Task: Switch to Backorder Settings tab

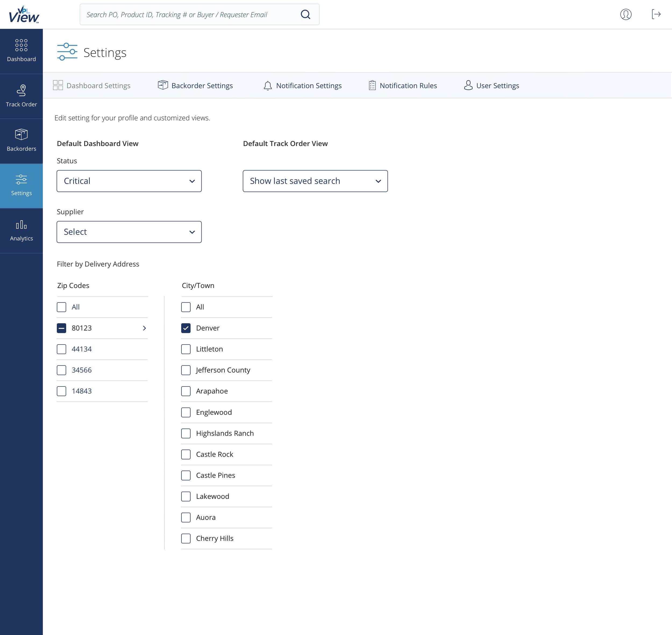Action: (x=195, y=86)
